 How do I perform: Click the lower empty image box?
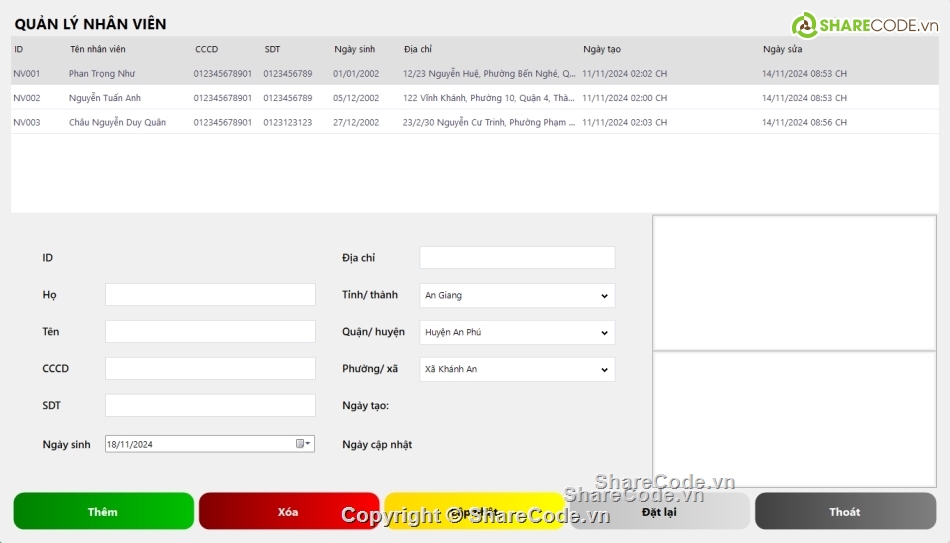(x=794, y=419)
